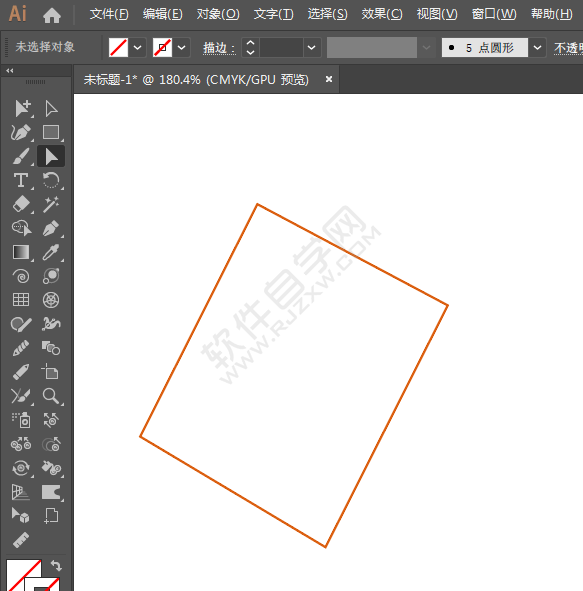Expand the stroke weight dropdown
The image size is (583, 591).
pyautogui.click(x=312, y=48)
